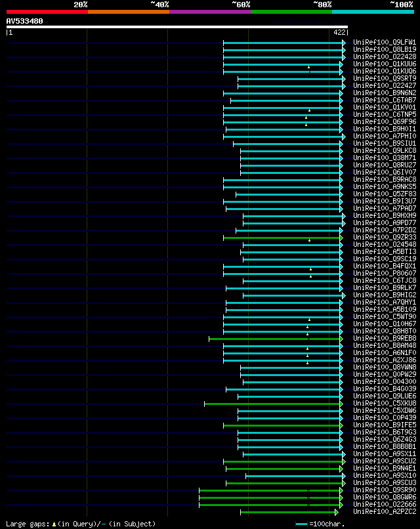Open the UniRef100_Q8LB19 hit label
The width and height of the screenshot is (420, 529).
(x=385, y=50)
